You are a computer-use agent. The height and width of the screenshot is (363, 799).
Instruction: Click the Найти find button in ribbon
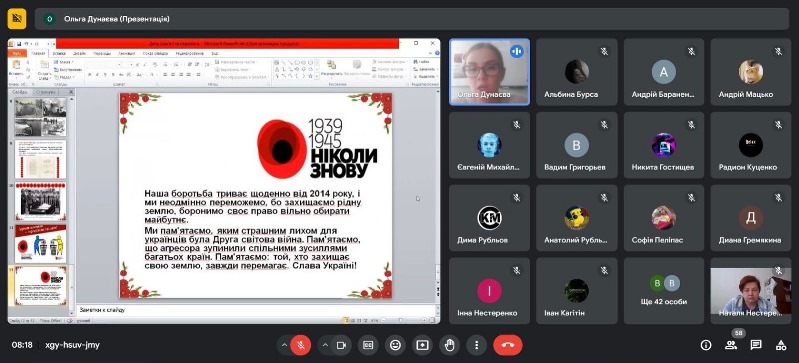(421, 62)
